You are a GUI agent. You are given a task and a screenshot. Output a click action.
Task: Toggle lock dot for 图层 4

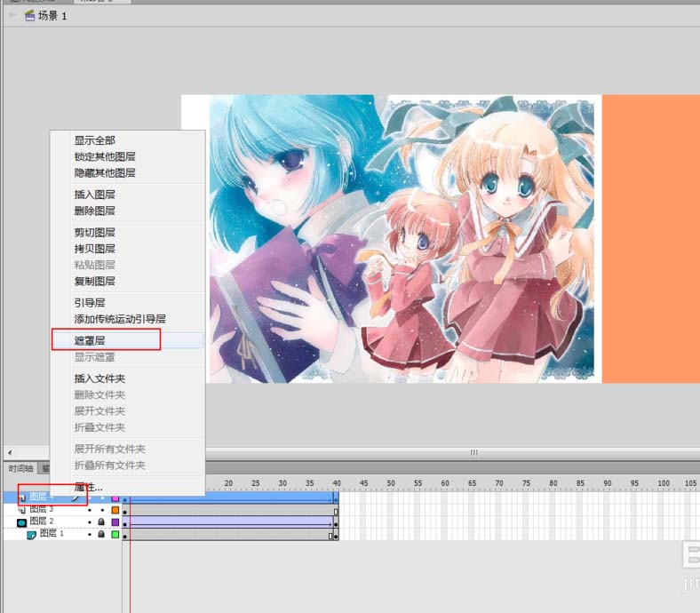click(102, 498)
